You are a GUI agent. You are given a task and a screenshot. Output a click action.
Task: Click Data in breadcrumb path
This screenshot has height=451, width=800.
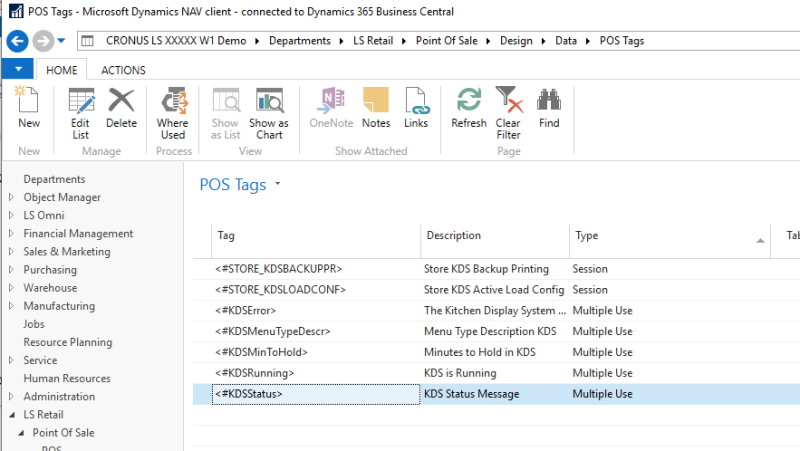point(566,41)
